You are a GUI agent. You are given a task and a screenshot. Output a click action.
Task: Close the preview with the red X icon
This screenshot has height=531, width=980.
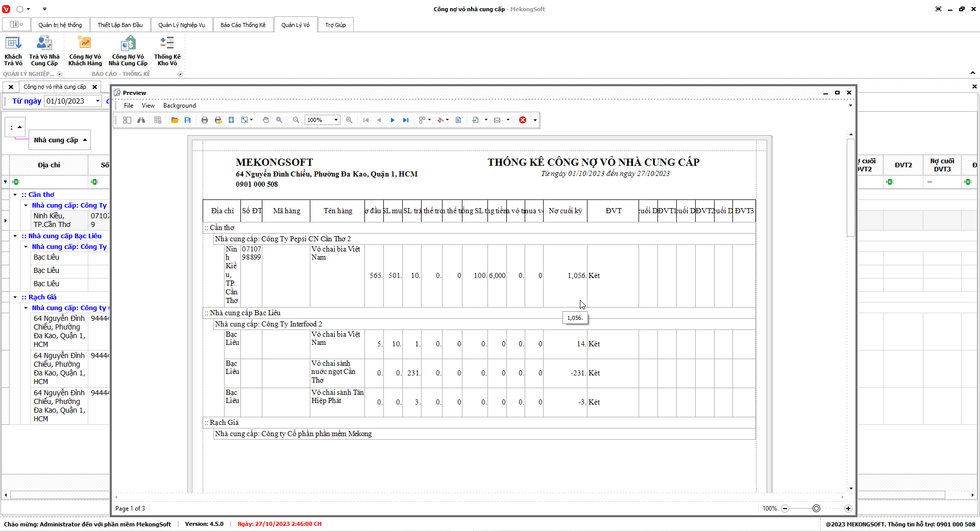click(523, 120)
